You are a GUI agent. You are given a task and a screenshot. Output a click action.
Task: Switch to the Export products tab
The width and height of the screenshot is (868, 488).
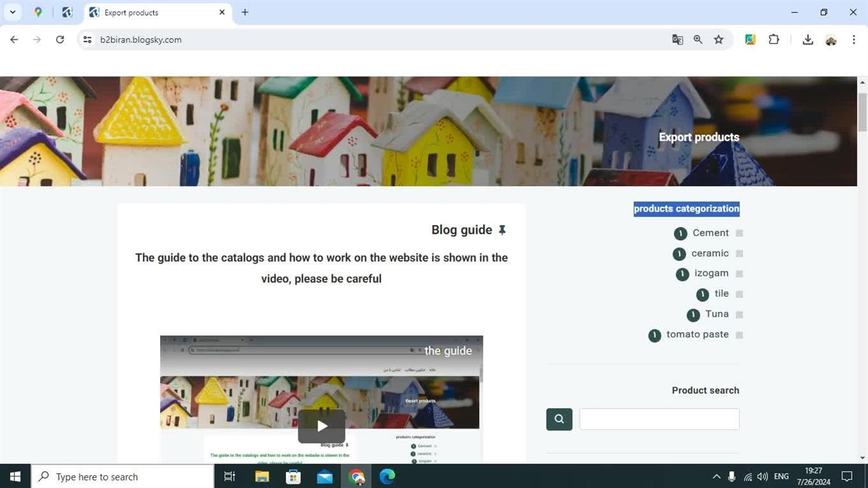[x=156, y=12]
